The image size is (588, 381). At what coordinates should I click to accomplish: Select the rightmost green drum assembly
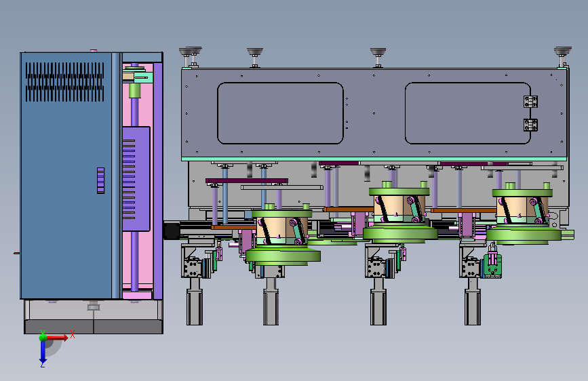click(524, 215)
